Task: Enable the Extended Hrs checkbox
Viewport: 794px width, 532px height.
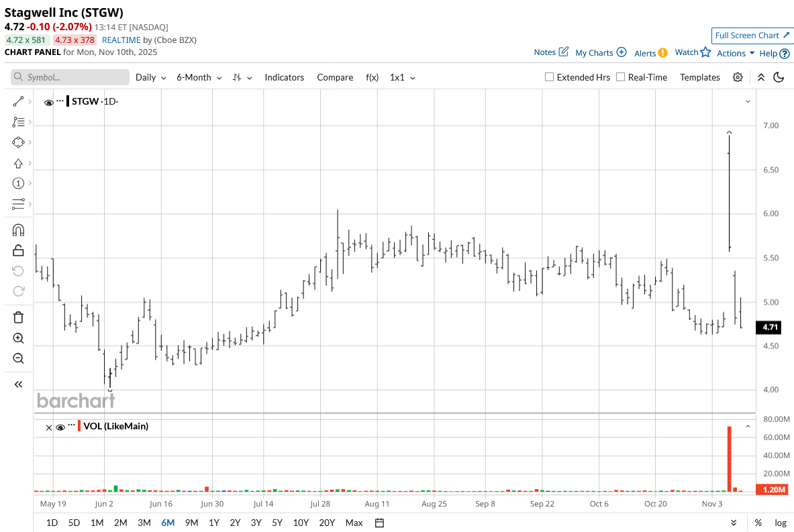Action: (x=549, y=77)
